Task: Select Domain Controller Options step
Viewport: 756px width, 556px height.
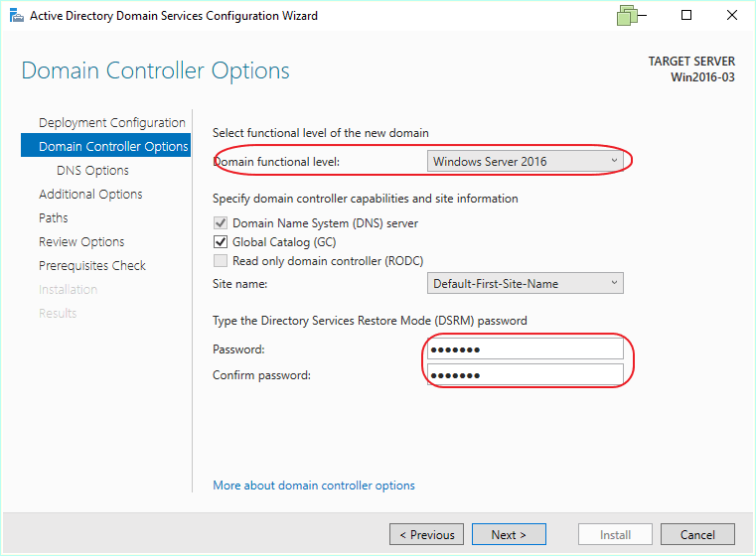Action: (x=112, y=147)
